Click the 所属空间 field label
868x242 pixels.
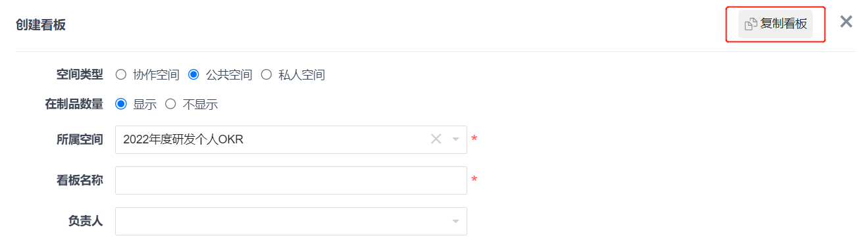80,139
